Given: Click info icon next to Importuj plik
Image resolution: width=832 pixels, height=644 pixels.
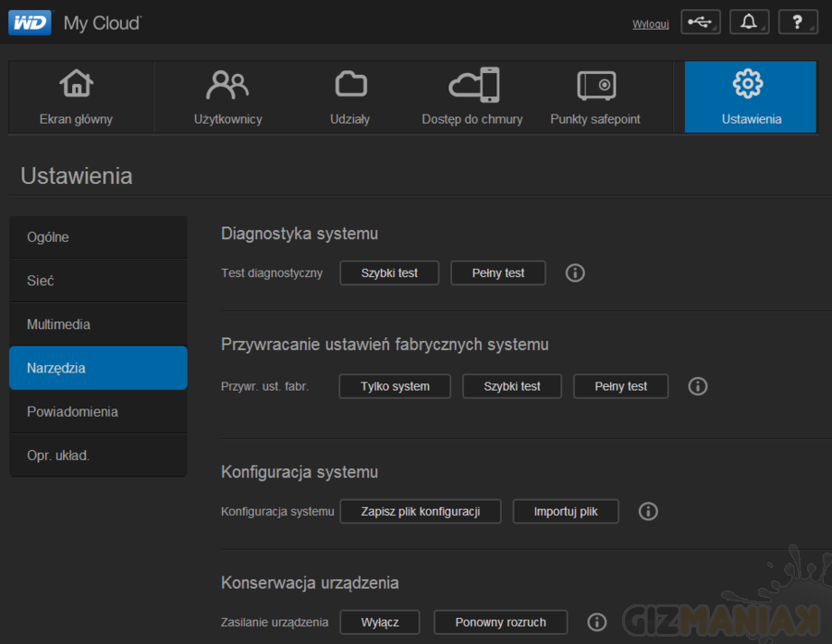Looking at the screenshot, I should (648, 511).
